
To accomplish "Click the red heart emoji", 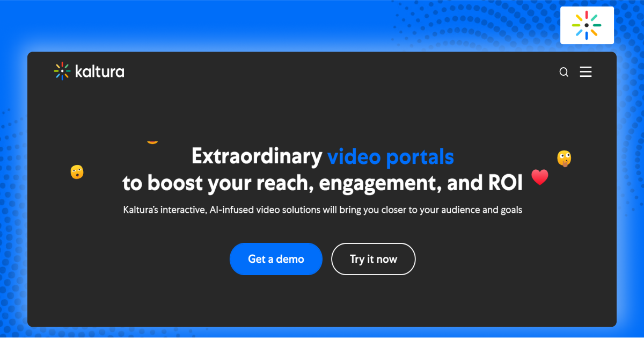I will tap(539, 177).
